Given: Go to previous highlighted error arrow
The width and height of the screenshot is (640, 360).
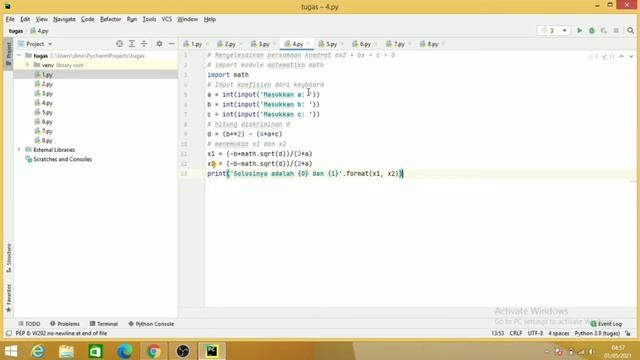Looking at the screenshot, I should [x=621, y=56].
